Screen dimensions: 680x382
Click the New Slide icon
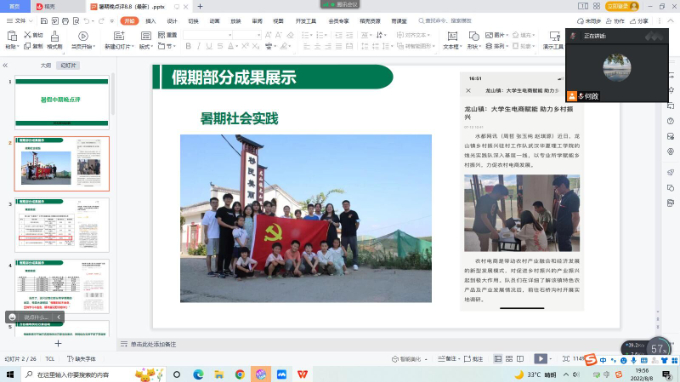[118, 36]
